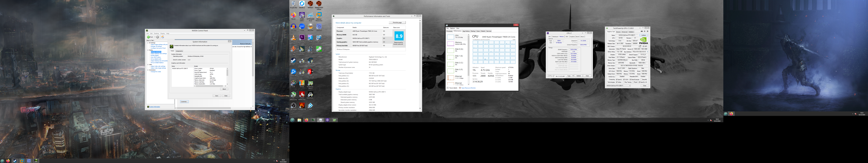Click About button in System Information
This screenshot has height=163, width=868.
tap(224, 89)
